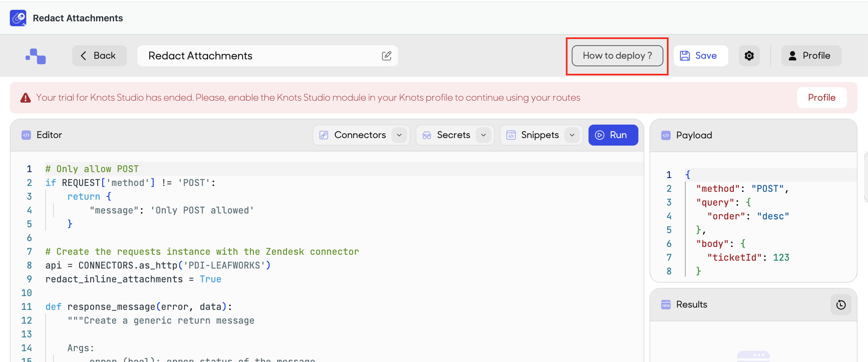Click the Knots Studio blocks logo
Viewport: 868px width, 362px height.
point(36,56)
